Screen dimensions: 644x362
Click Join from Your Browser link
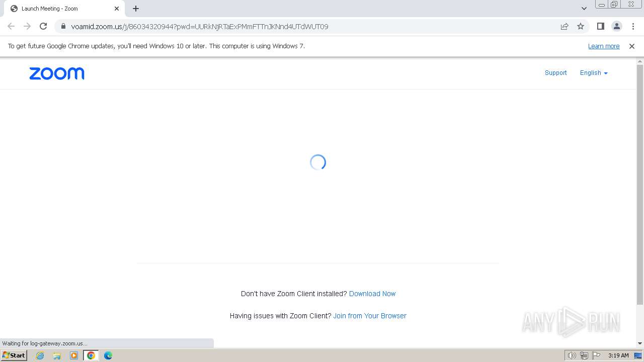pos(370,316)
